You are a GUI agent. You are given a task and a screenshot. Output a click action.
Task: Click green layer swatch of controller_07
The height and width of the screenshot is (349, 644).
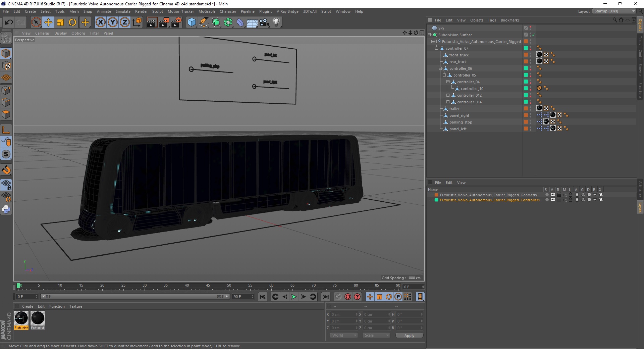pos(526,48)
